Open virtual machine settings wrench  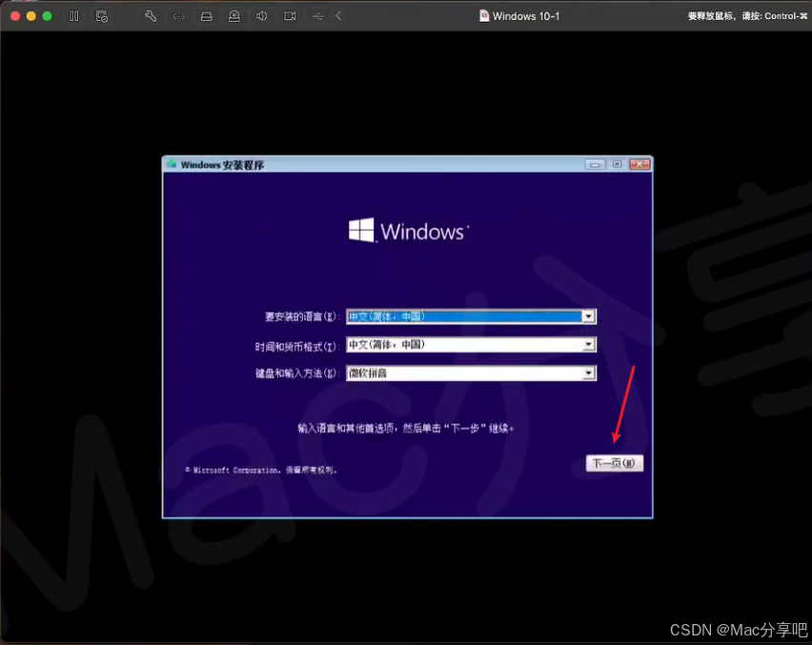(x=151, y=16)
